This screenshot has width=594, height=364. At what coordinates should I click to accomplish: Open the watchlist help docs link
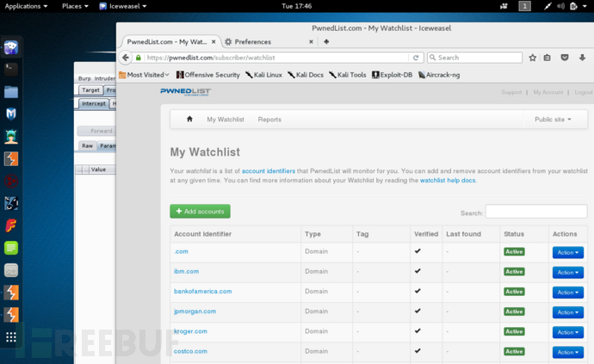point(448,181)
